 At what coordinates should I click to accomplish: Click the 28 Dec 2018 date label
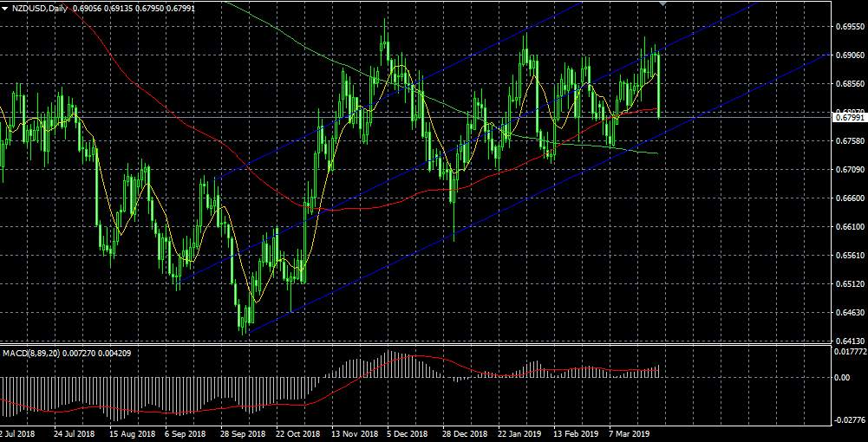(x=463, y=434)
